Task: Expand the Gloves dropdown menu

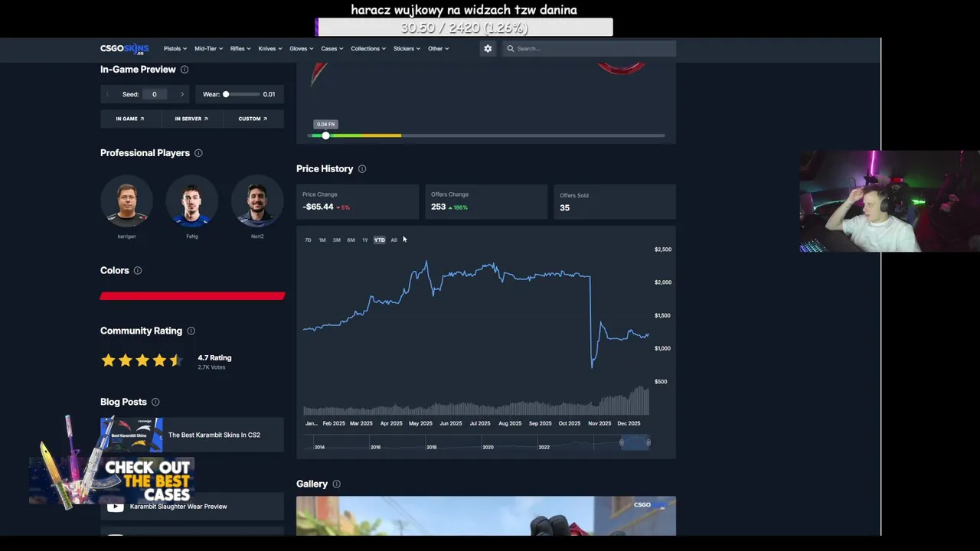Action: (302, 48)
